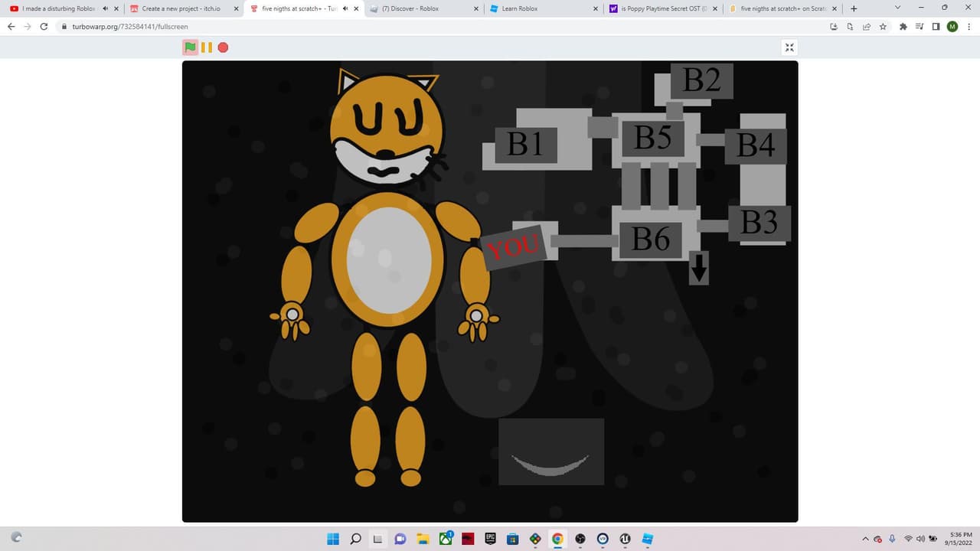Select room B1 on the camera map
This screenshot has height=551, width=980.
[x=526, y=144]
